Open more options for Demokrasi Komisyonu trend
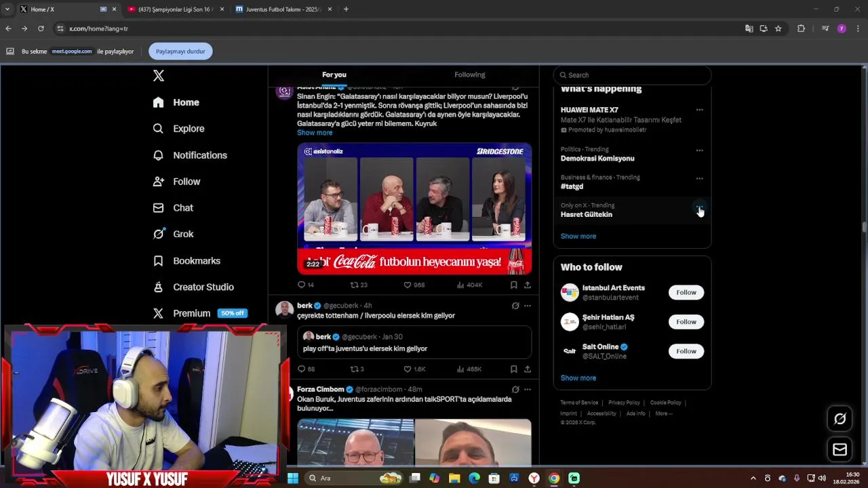This screenshot has width=868, height=488. coord(699,150)
